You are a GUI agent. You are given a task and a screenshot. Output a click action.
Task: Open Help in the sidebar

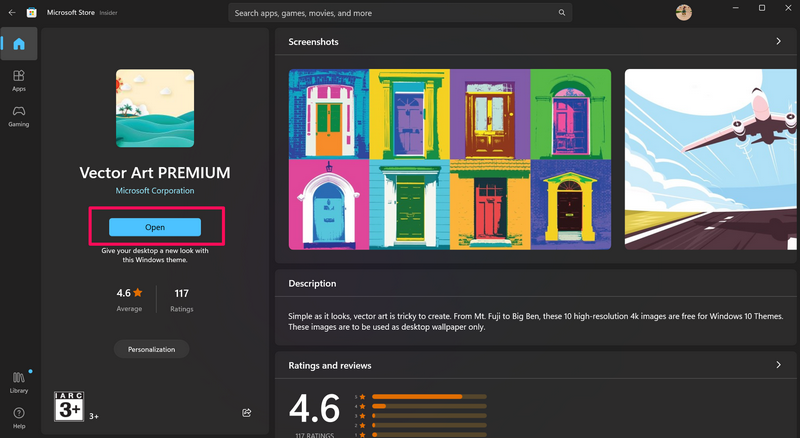[19, 416]
